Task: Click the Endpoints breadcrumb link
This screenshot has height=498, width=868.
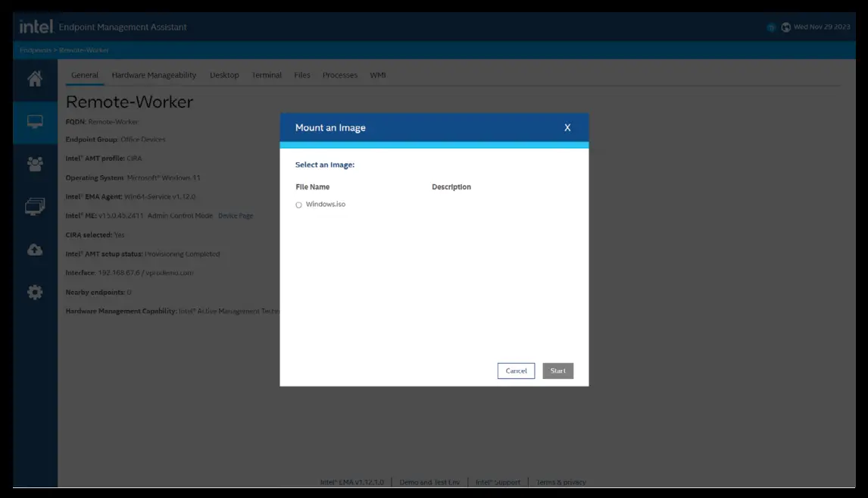Action: pyautogui.click(x=36, y=50)
